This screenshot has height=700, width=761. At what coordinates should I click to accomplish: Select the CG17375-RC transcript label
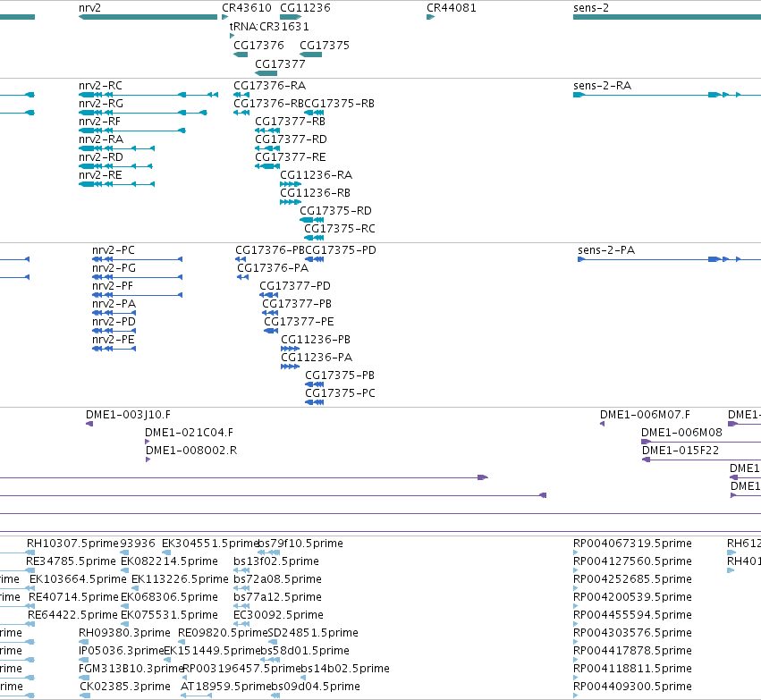[x=340, y=229]
